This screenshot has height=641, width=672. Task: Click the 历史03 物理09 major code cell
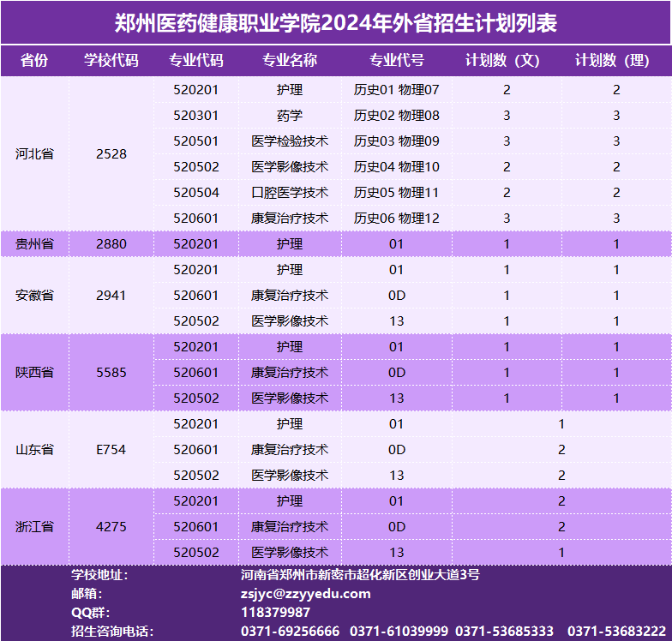pyautogui.click(x=396, y=141)
